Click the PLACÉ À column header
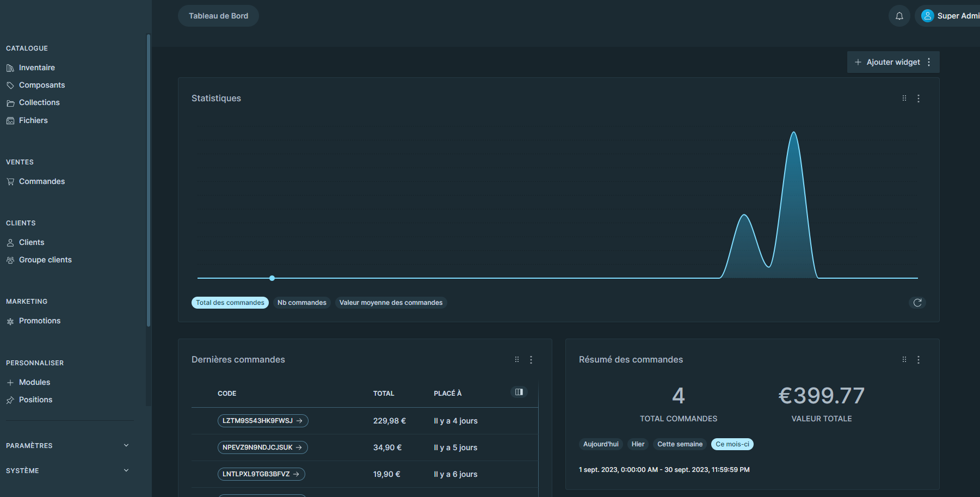Screen dimensions: 980x497 click(x=448, y=394)
